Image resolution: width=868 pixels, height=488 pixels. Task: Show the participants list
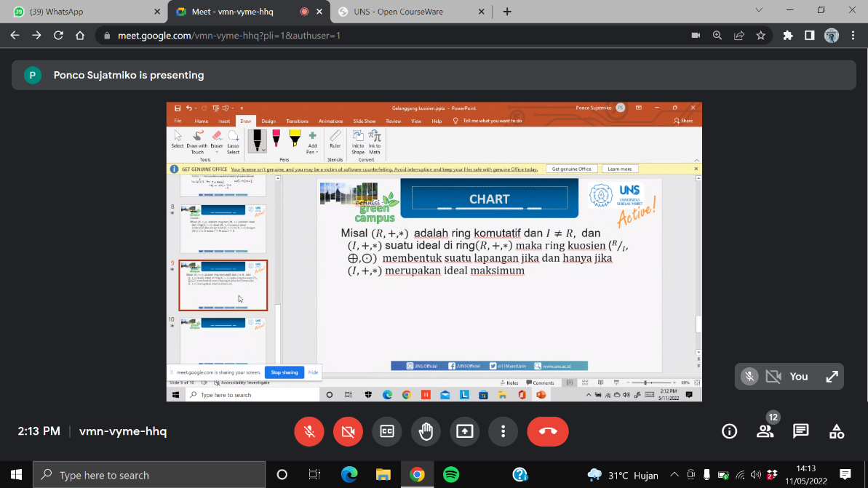(x=765, y=431)
